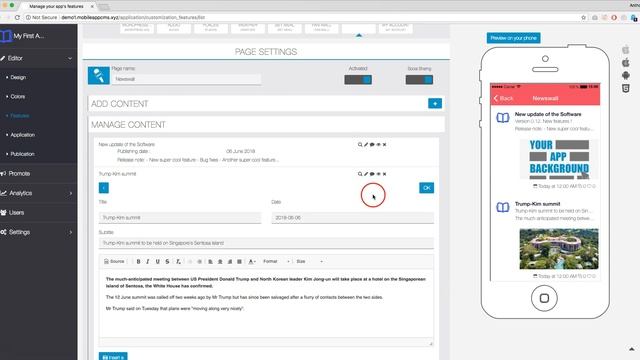The height and width of the screenshot is (360, 640).
Task: Click the phone preview home button
Action: coord(544,298)
